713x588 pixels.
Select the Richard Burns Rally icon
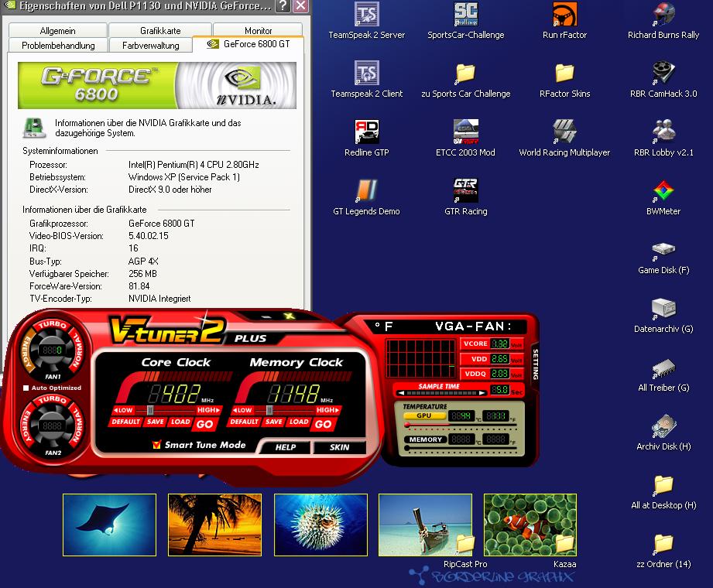pos(663,15)
